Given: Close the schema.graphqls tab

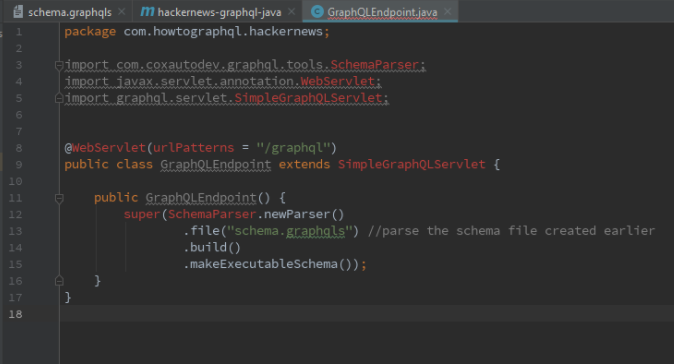Looking at the screenshot, I should 122,12.
